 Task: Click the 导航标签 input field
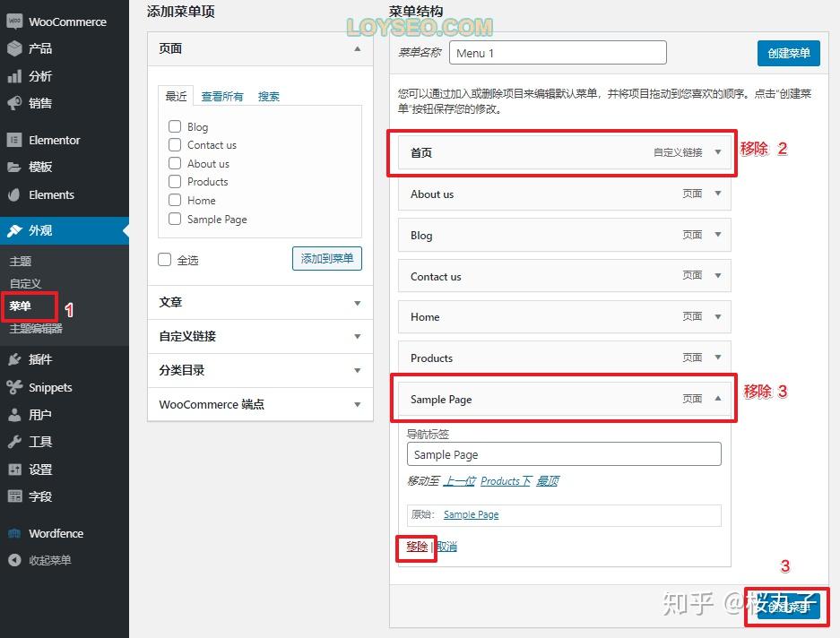click(564, 454)
